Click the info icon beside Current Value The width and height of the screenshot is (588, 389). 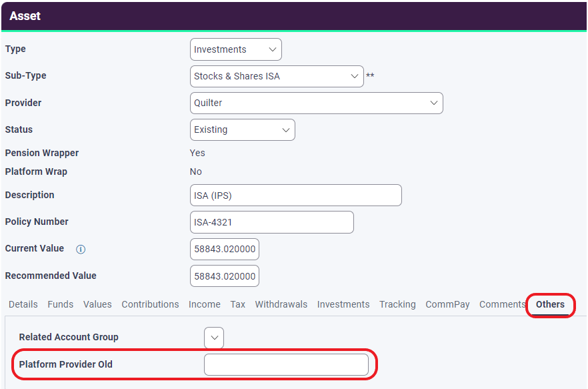[x=80, y=249]
